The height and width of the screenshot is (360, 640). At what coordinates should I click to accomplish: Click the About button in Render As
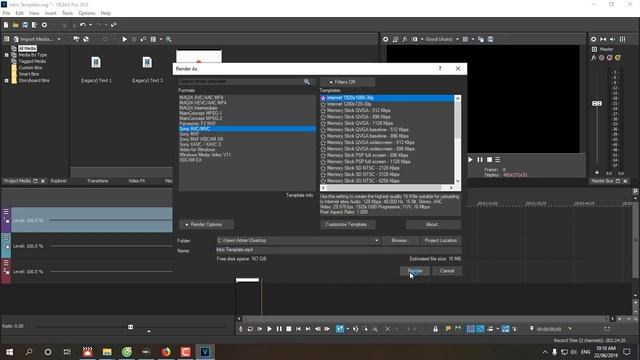[433, 224]
